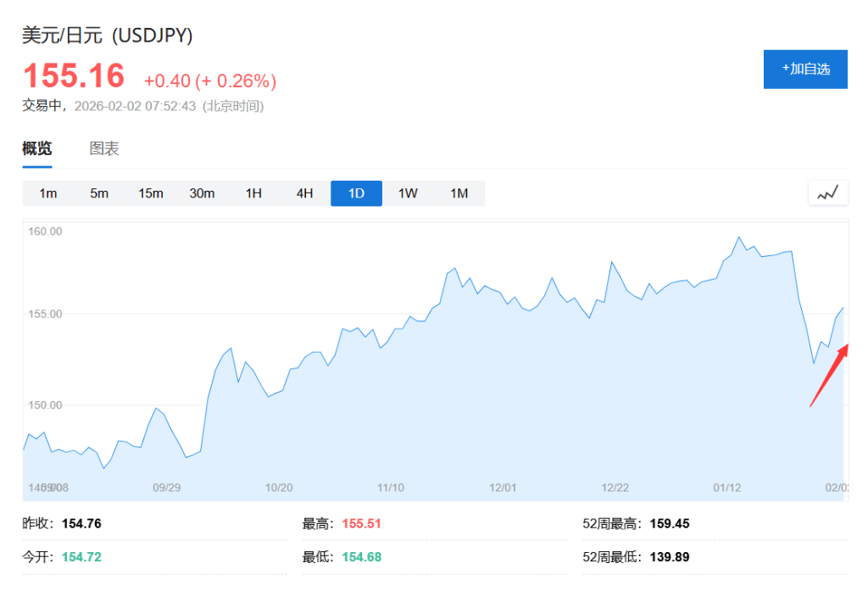
Task: Click the 美元/日元 (USDJPY) title
Action: (108, 36)
